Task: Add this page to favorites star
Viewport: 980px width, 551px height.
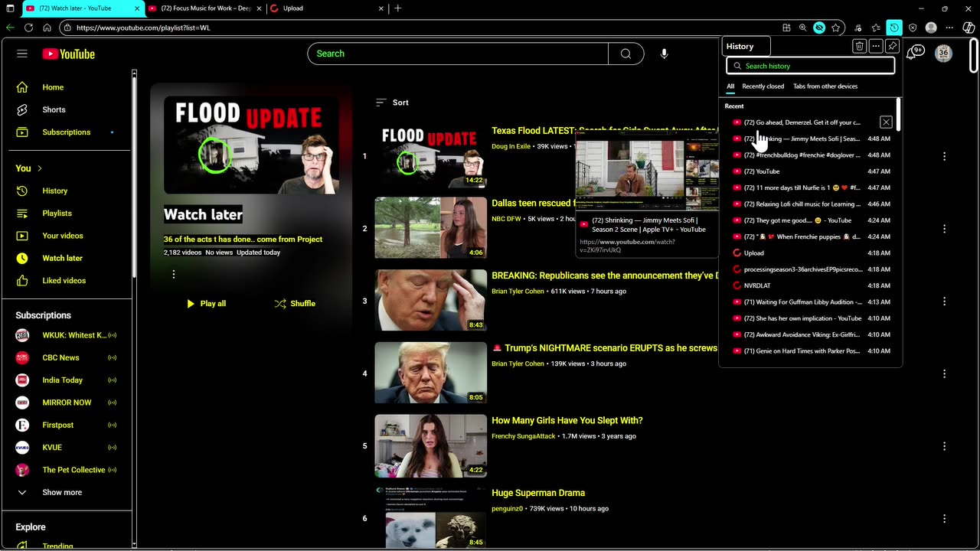Action: pos(836,28)
